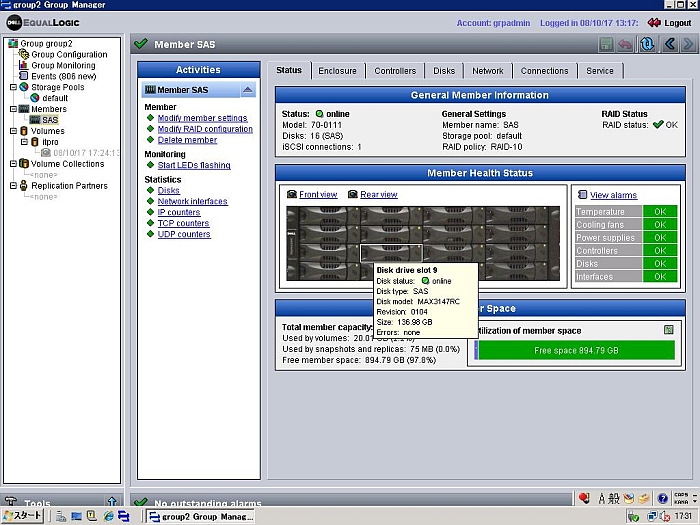The width and height of the screenshot is (700, 525).
Task: Click Start LEDs flashing link
Action: (194, 165)
